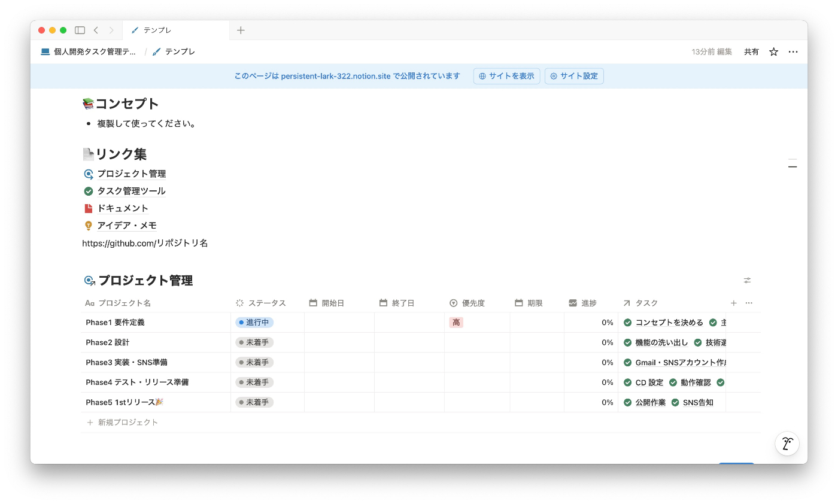Screen dimensions: 838x504
Task: Click 新規プロジェクト to add a row
Action: [123, 423]
